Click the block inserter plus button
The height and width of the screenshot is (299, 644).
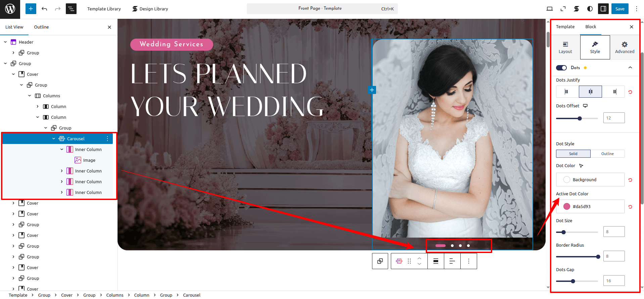pos(31,9)
